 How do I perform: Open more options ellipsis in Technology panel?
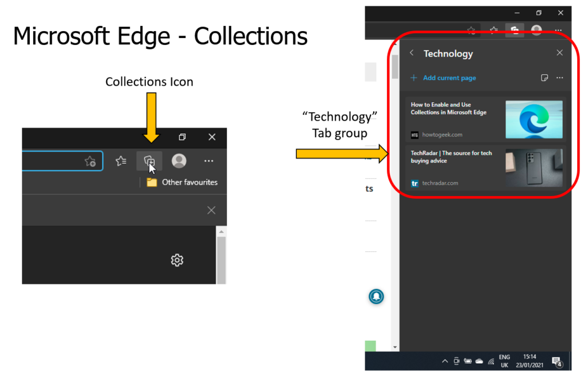click(559, 78)
